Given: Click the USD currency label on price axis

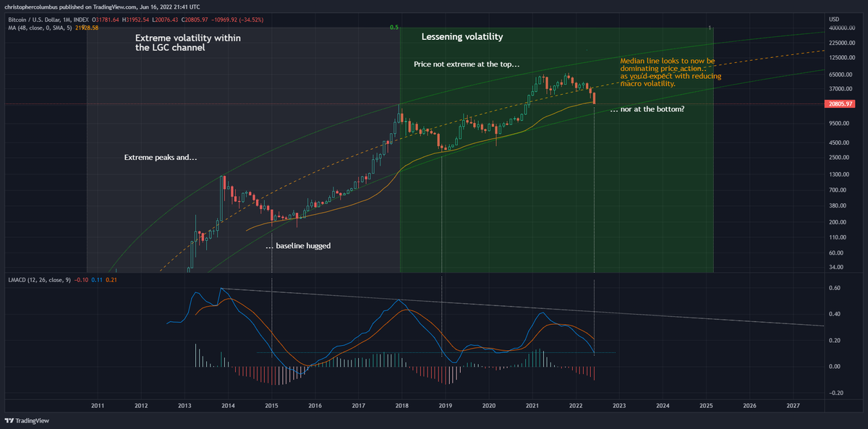Looking at the screenshot, I should pos(833,18).
